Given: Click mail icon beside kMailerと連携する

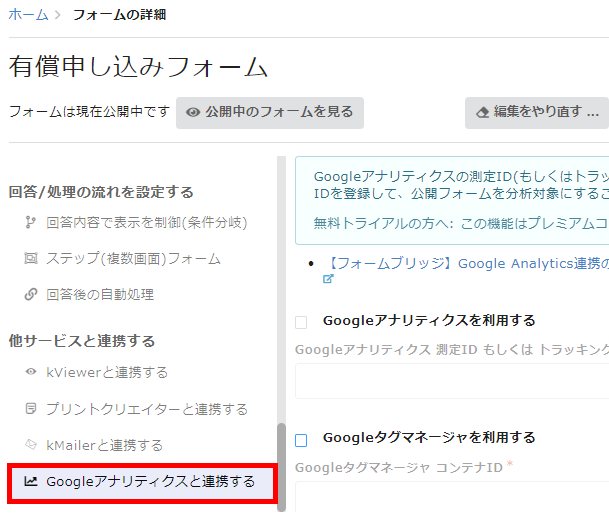Looking at the screenshot, I should (x=31, y=444).
